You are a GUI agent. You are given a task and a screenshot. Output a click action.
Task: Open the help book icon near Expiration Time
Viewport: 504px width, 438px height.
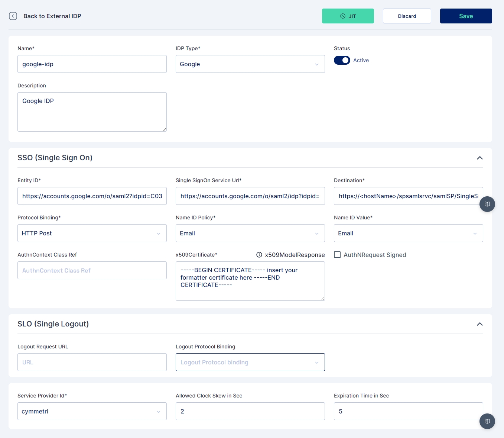pyautogui.click(x=487, y=421)
